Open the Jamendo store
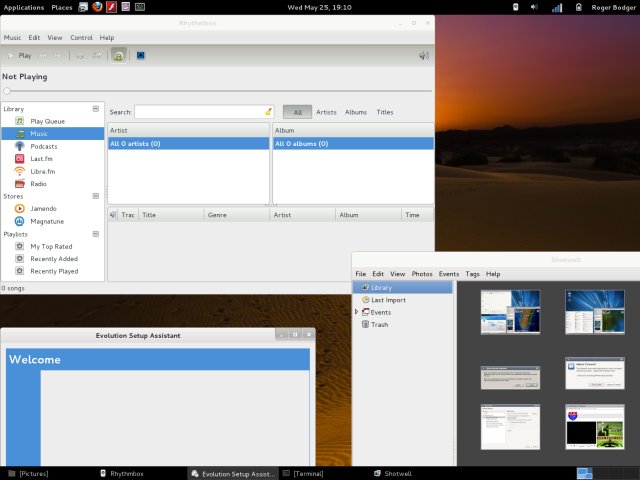The width and height of the screenshot is (640, 480). (x=44, y=208)
